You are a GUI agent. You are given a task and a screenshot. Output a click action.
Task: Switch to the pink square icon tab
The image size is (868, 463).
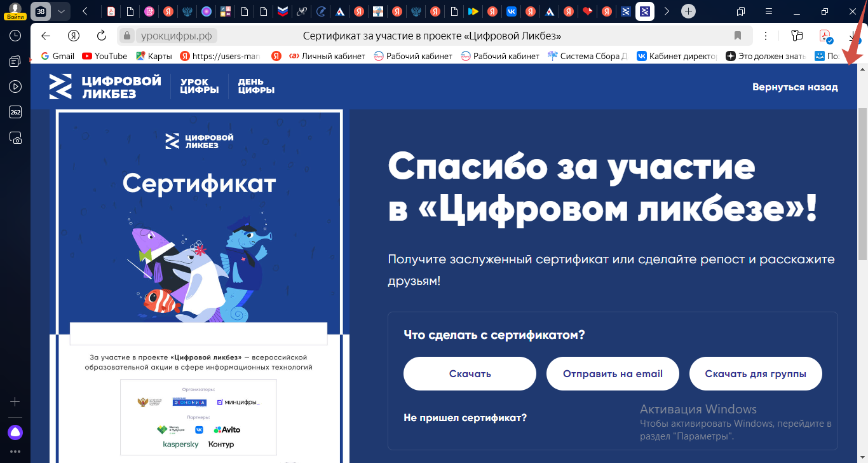(x=149, y=11)
